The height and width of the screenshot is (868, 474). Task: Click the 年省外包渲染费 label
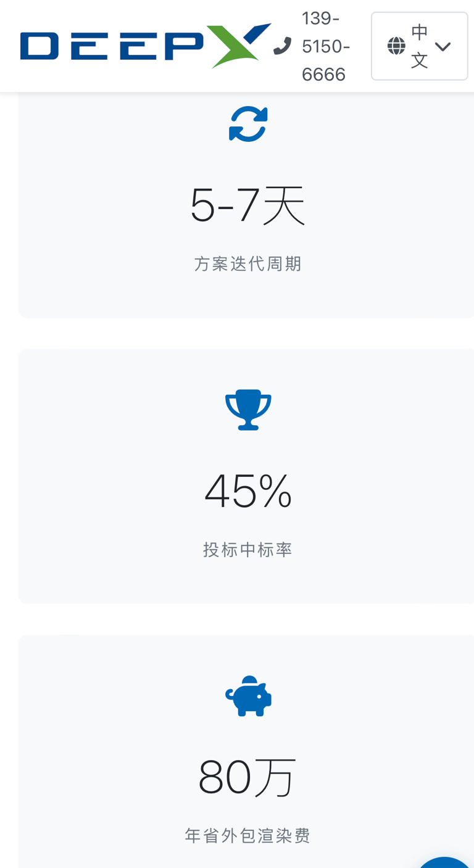pyautogui.click(x=247, y=836)
